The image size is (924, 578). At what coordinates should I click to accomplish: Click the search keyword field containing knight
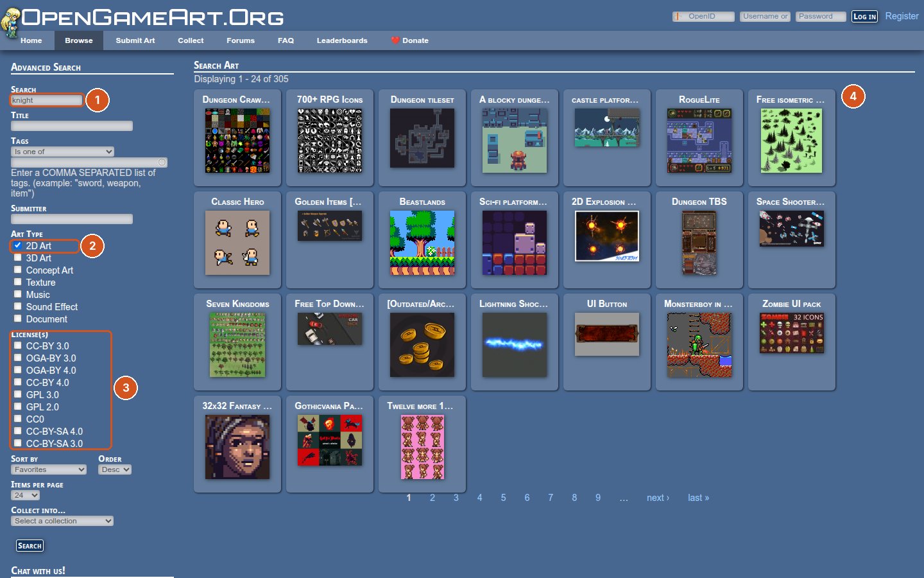tap(47, 100)
